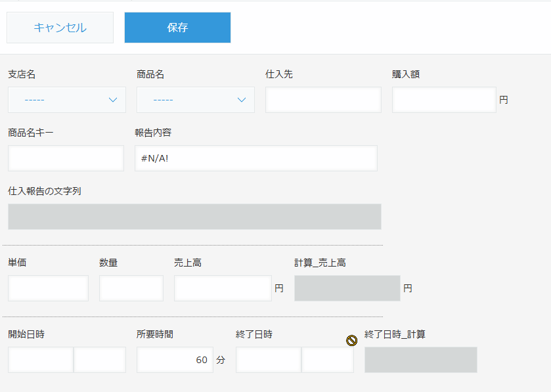Screen dimensions: 551x392
Task: Click the 数量 input box
Action: (131, 288)
